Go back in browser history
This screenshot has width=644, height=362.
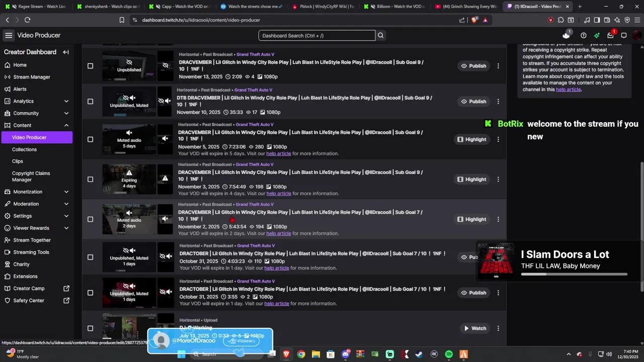coord(7,20)
